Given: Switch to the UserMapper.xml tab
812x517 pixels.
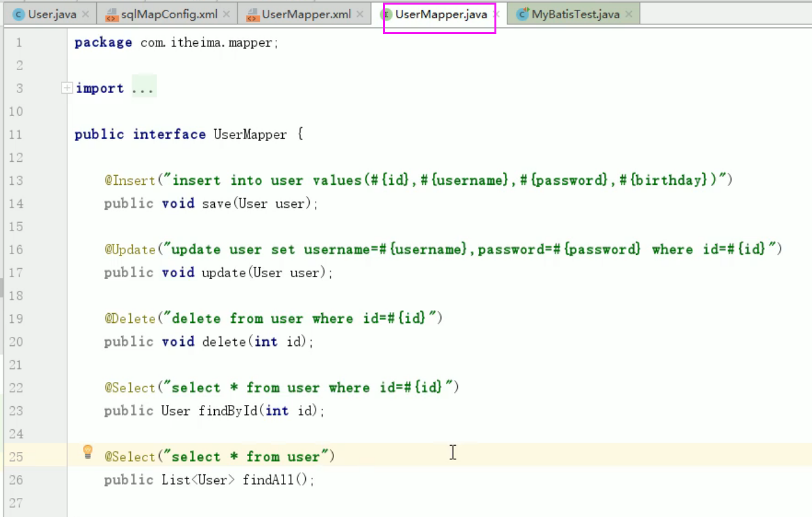Looking at the screenshot, I should pyautogui.click(x=305, y=14).
